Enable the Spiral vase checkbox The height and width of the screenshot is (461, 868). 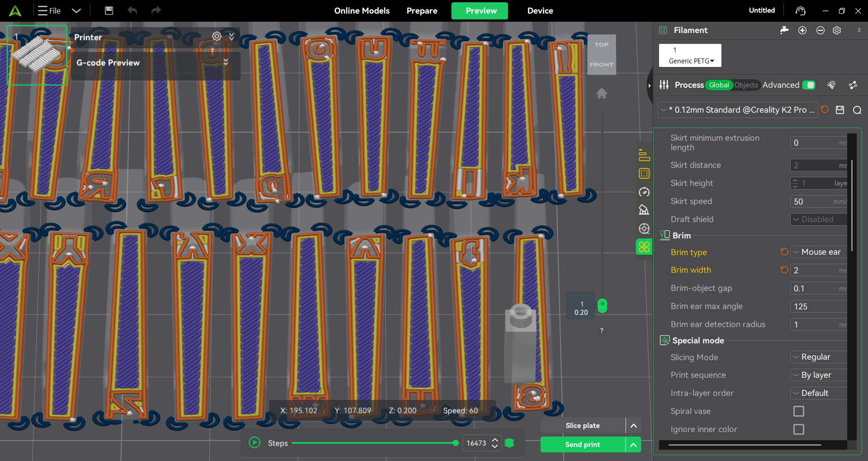pyautogui.click(x=799, y=411)
